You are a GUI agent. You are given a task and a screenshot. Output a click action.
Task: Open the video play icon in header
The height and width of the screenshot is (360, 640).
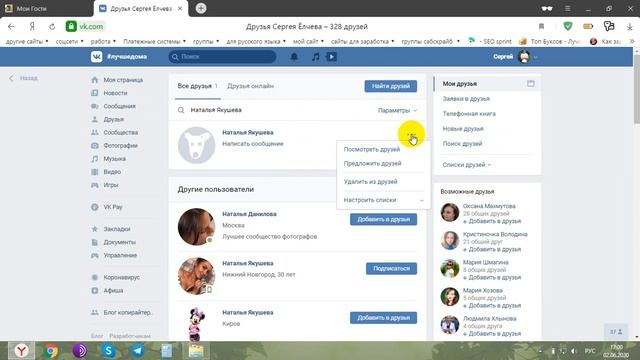[331, 57]
